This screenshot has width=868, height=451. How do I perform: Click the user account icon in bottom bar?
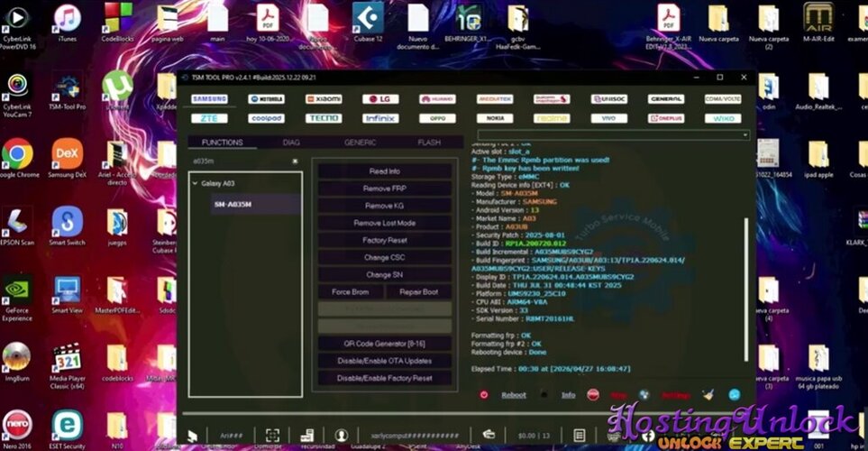point(342,436)
